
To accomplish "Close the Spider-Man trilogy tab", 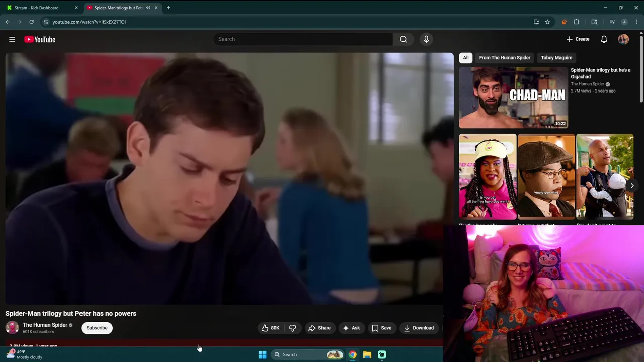I will point(156,8).
